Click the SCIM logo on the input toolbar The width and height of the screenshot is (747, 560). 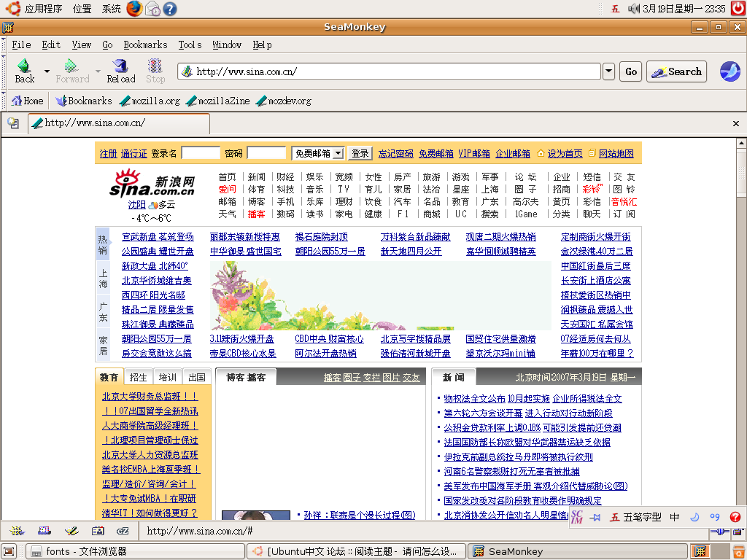[577, 517]
